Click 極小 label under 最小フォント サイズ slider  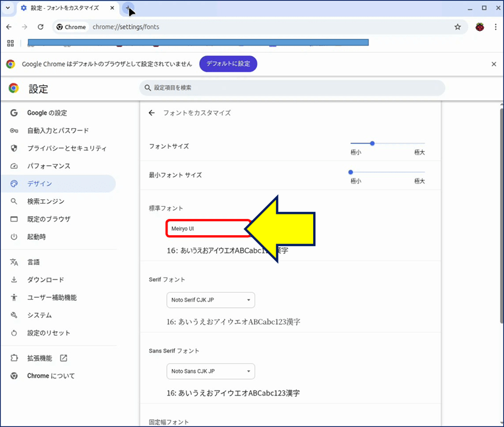click(356, 181)
